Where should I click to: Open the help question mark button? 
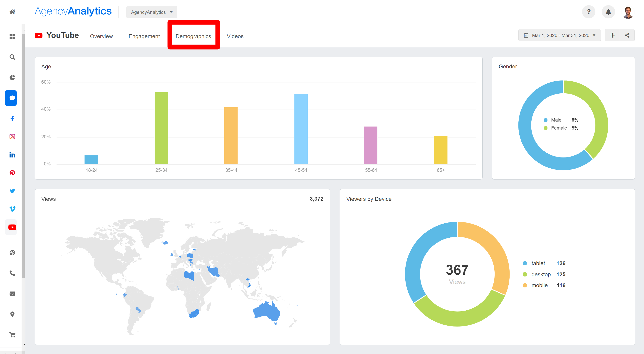click(589, 12)
